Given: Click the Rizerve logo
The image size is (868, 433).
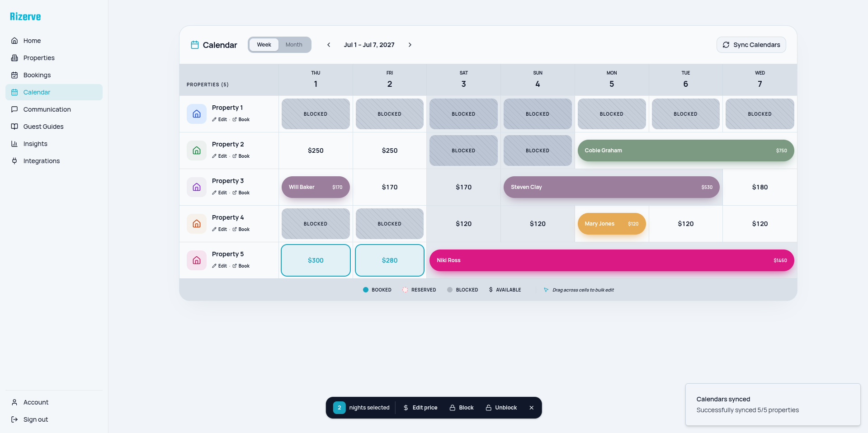Looking at the screenshot, I should 25,17.
